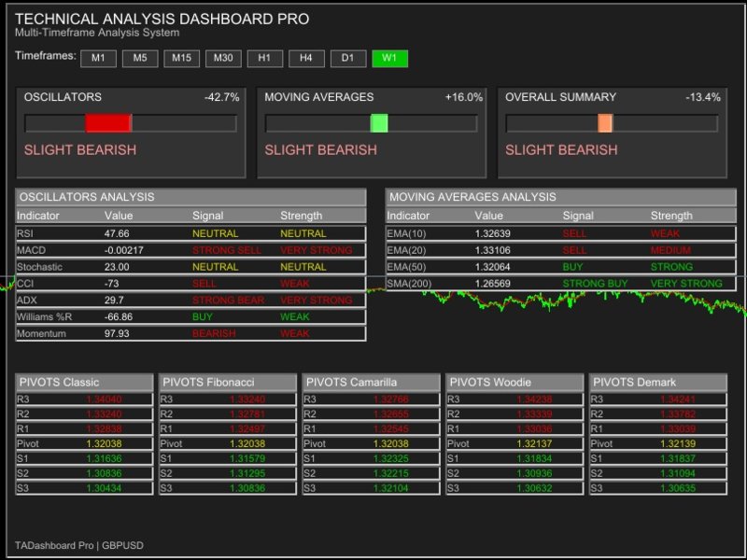Click the Technical Analysis Dashboard Pro title
Viewport: 747px width, 560px height.
[x=162, y=19]
